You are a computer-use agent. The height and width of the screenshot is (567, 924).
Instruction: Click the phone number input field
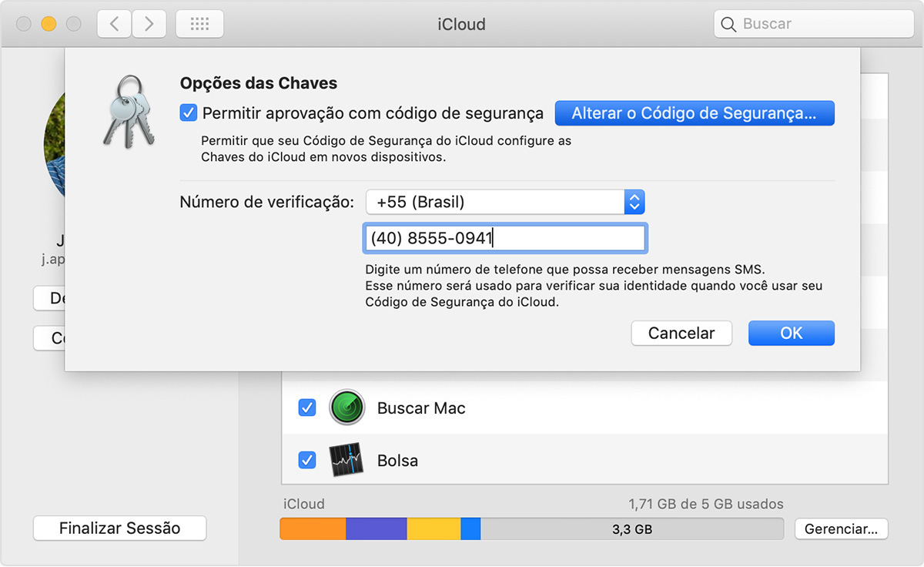pyautogui.click(x=505, y=238)
